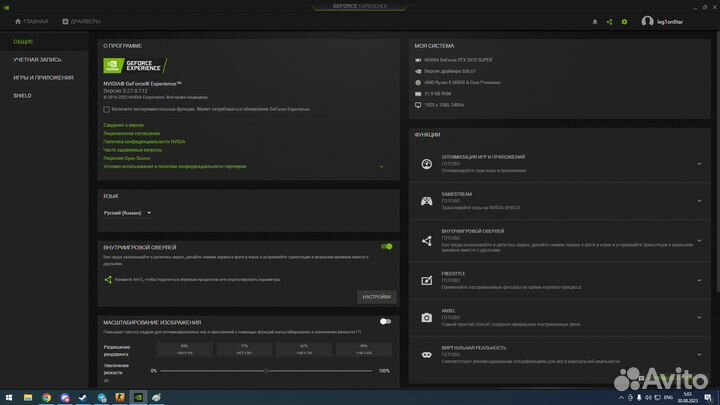Open the green settings gear icon
Viewport: 720px width, 405px height.
pyautogui.click(x=624, y=22)
